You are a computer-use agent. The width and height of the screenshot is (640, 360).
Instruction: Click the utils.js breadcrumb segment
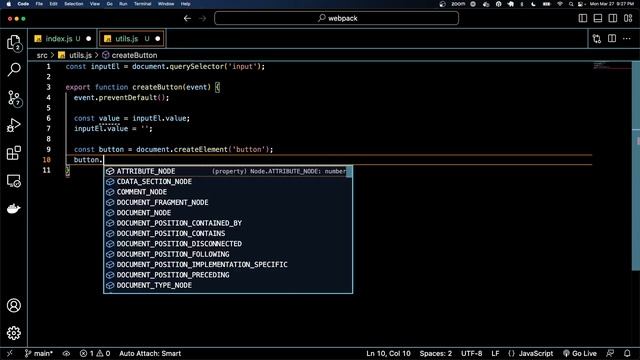pos(80,55)
